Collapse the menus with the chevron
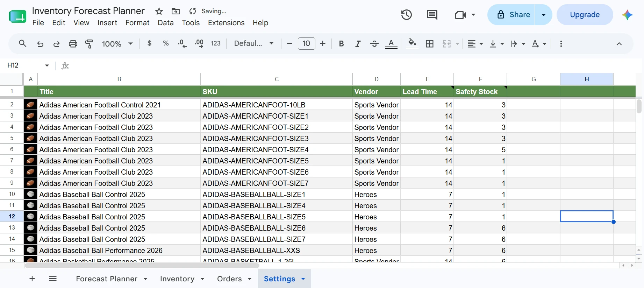Image resolution: width=644 pixels, height=288 pixels. click(619, 44)
